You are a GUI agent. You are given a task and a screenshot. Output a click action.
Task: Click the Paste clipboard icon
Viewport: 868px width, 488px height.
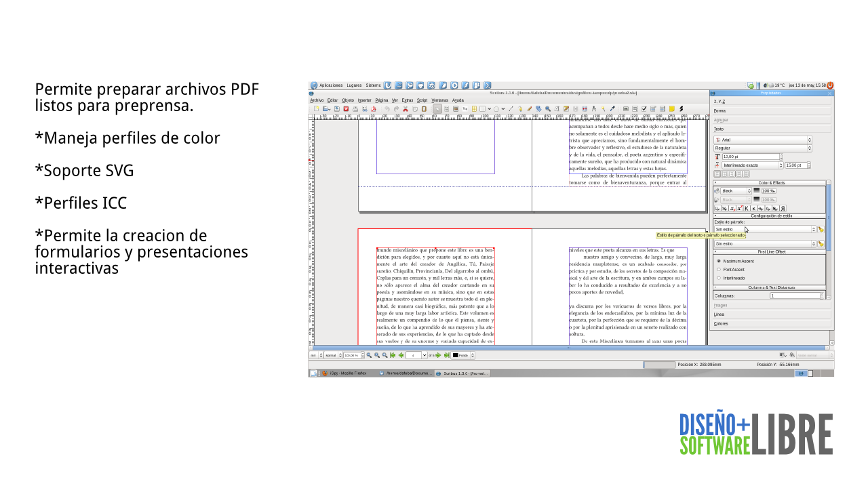424,108
